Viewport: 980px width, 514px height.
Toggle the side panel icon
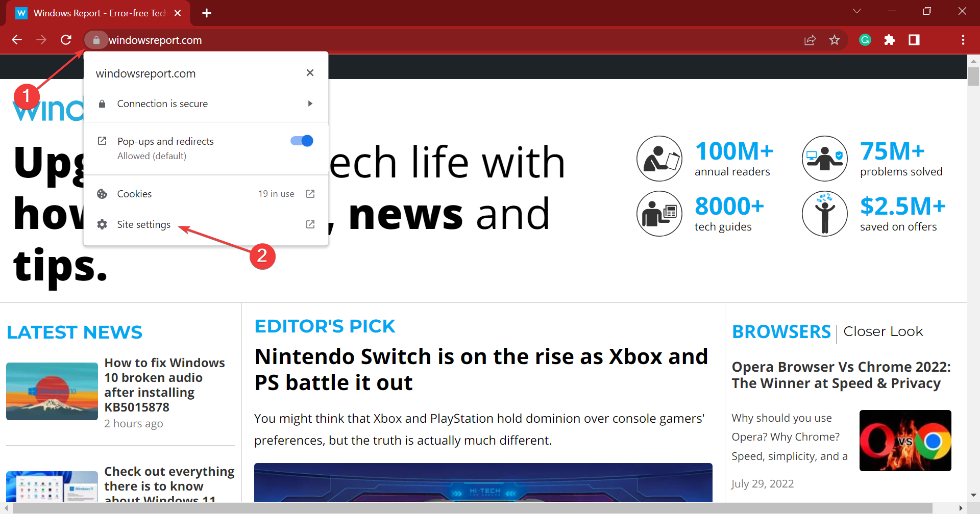coord(914,40)
